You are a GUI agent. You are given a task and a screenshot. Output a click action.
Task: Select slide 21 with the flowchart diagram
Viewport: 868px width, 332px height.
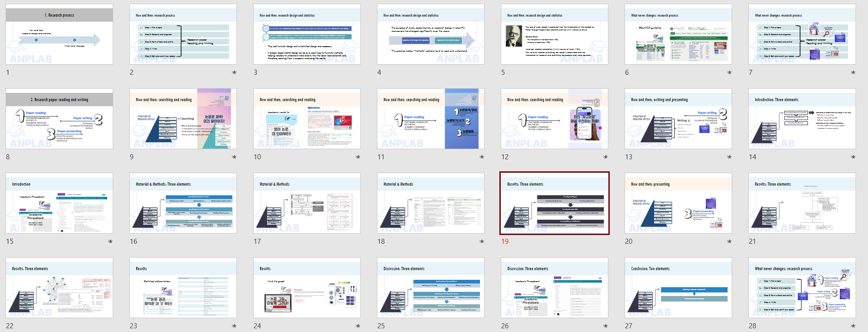[802, 204]
